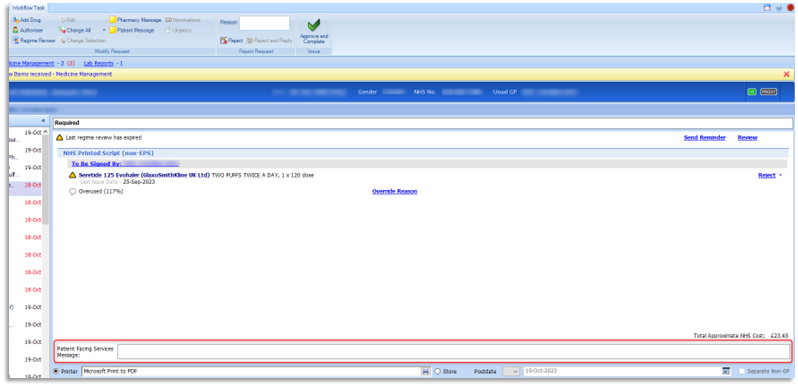Viewport: 798px width, 387px height.
Task: Open Regime Review from ribbon
Action: 34,40
